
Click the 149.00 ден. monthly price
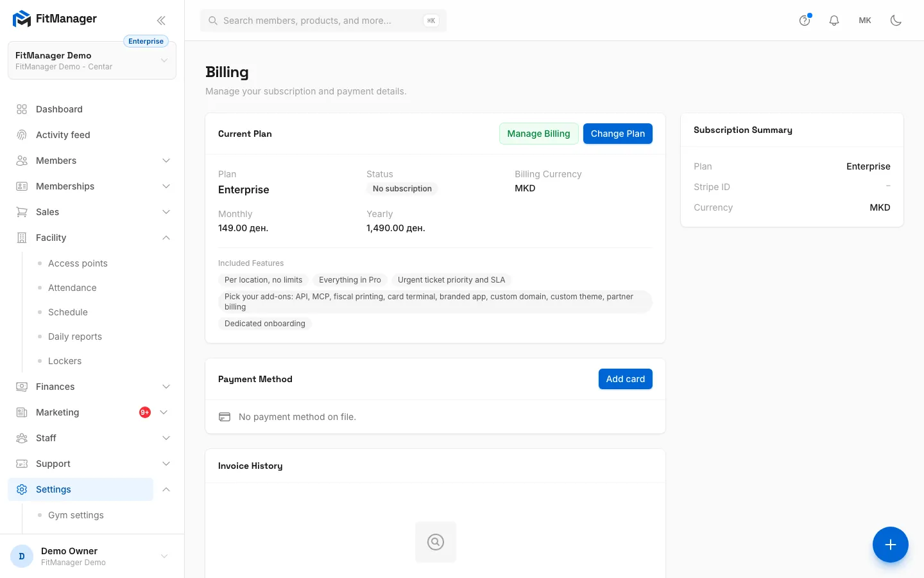[243, 228]
